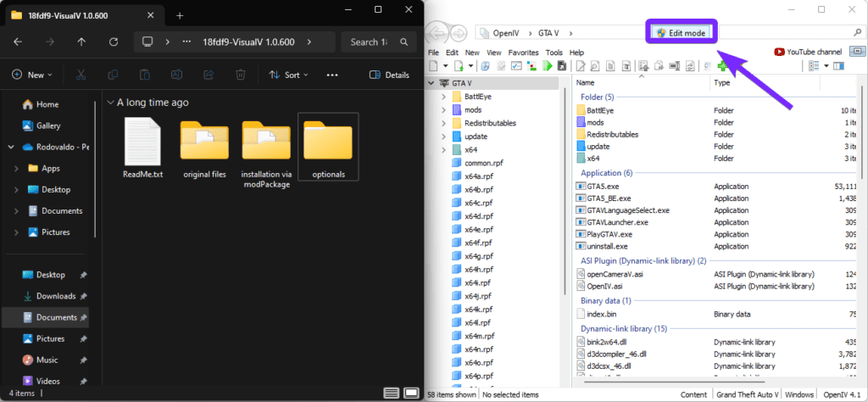Select GTA5.exe in OpenIV file list
Viewport: 868px width, 402px height.
(x=603, y=187)
